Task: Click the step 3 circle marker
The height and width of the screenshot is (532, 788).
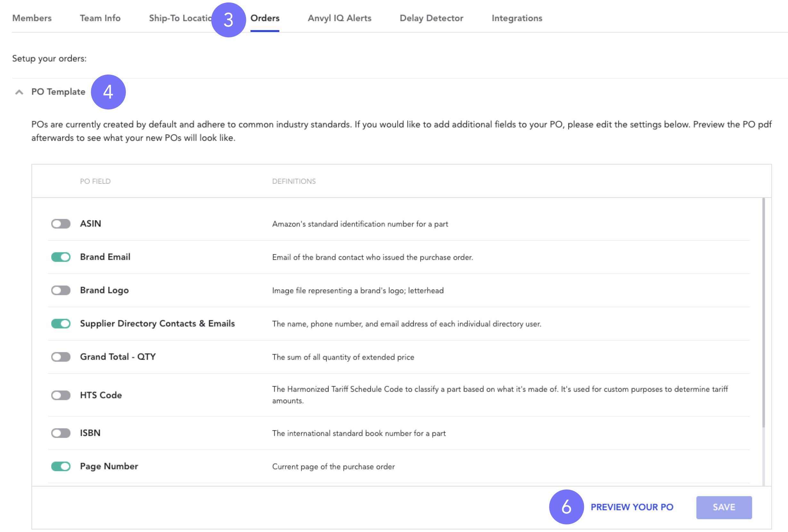Action: (228, 20)
